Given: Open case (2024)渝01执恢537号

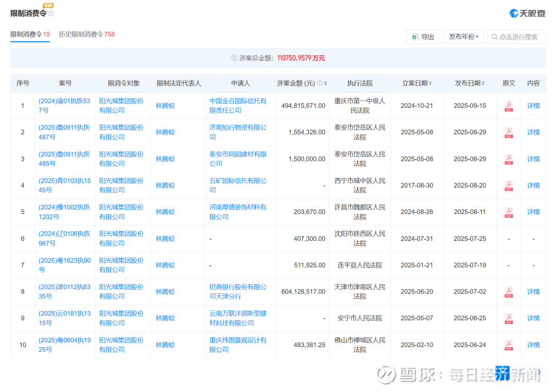Looking at the screenshot, I should [64, 106].
